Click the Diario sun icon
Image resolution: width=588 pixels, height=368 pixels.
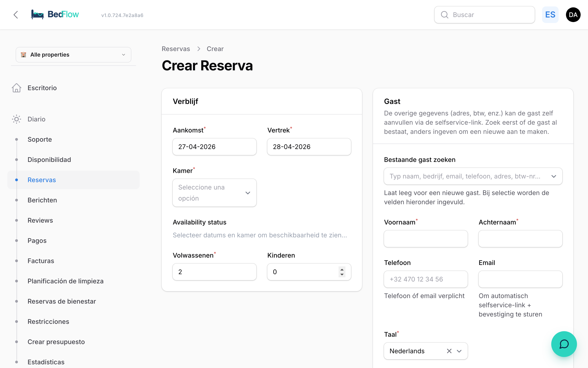17,119
